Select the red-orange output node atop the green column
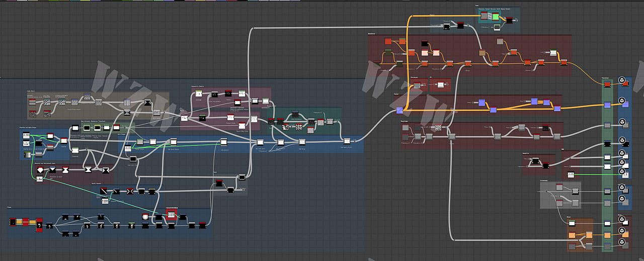This screenshot has width=644, height=261. (x=607, y=84)
